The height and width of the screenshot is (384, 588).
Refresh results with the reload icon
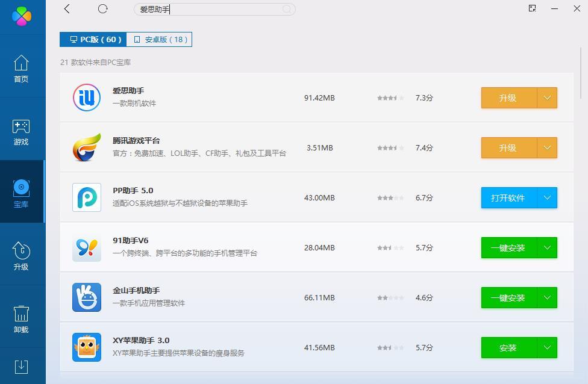coord(102,9)
